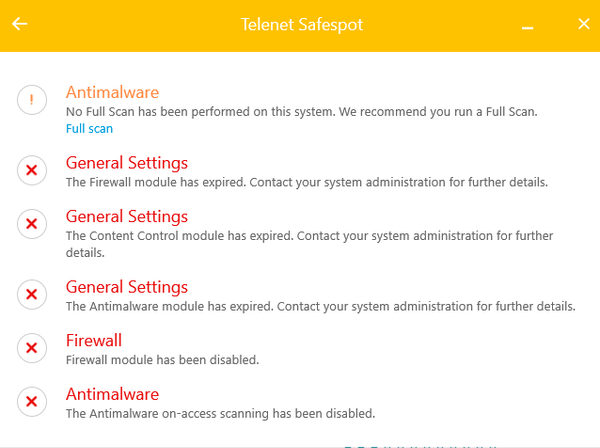Click the back arrow in the header
This screenshot has height=448, width=600.
coord(20,23)
